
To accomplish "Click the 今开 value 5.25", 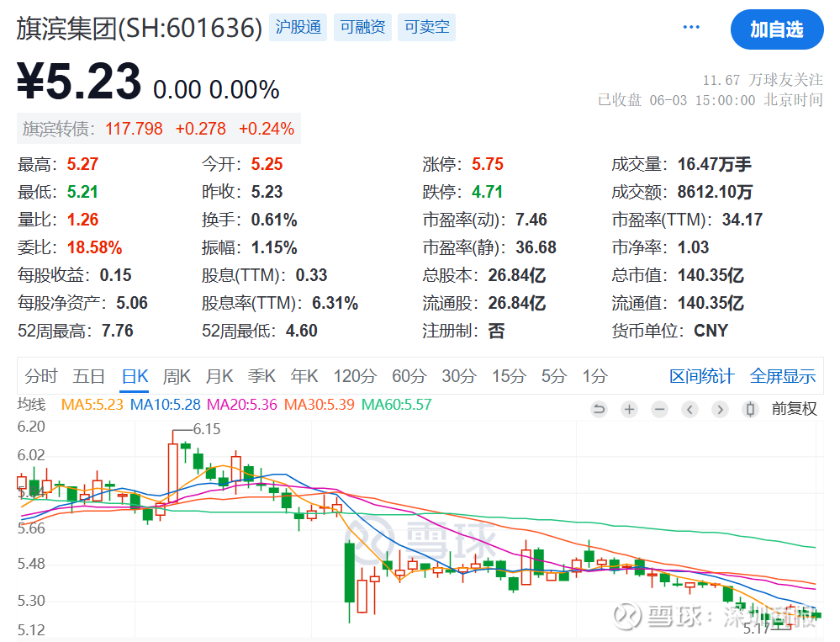I will pyautogui.click(x=267, y=164).
